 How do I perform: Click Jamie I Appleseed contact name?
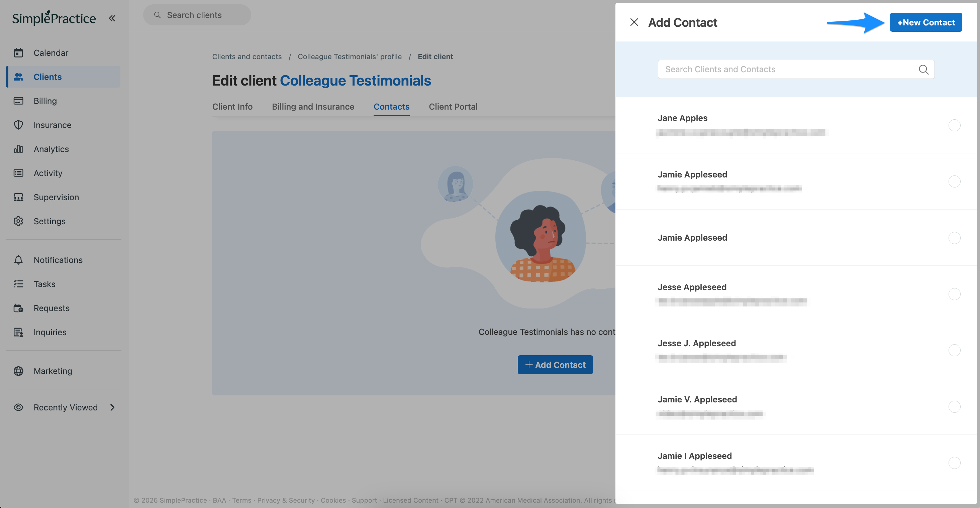694,456
